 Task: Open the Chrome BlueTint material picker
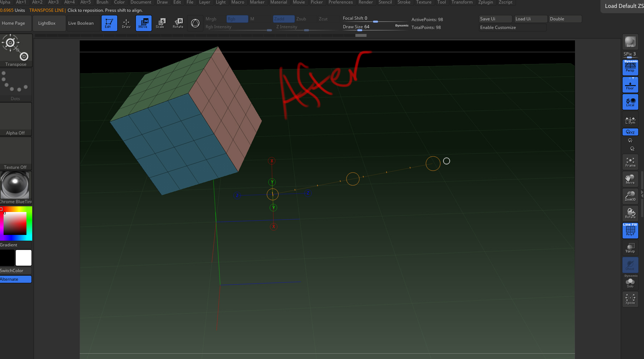[x=16, y=188]
